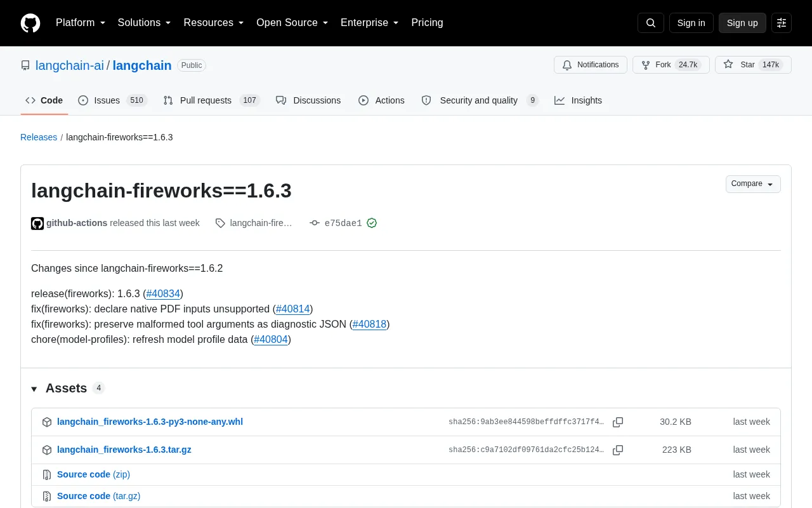Open Security and quality tab
The image size is (812, 508).
pos(480,100)
